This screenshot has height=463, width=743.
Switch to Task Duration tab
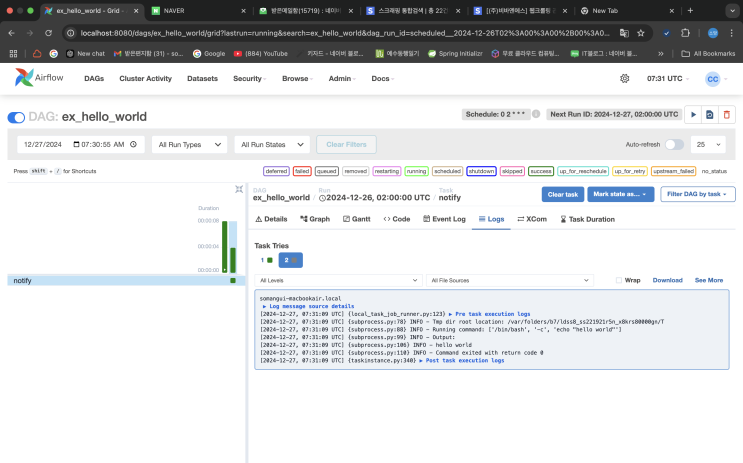[x=587, y=219]
